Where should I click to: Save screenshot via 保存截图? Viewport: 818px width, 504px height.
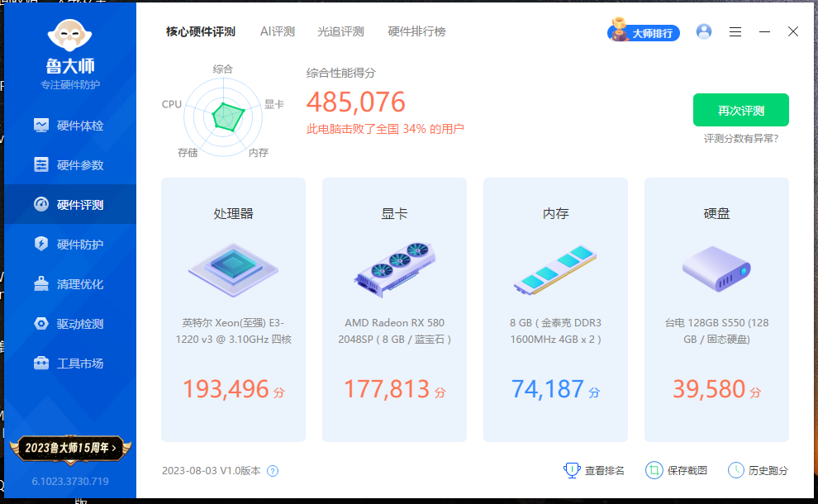click(677, 470)
